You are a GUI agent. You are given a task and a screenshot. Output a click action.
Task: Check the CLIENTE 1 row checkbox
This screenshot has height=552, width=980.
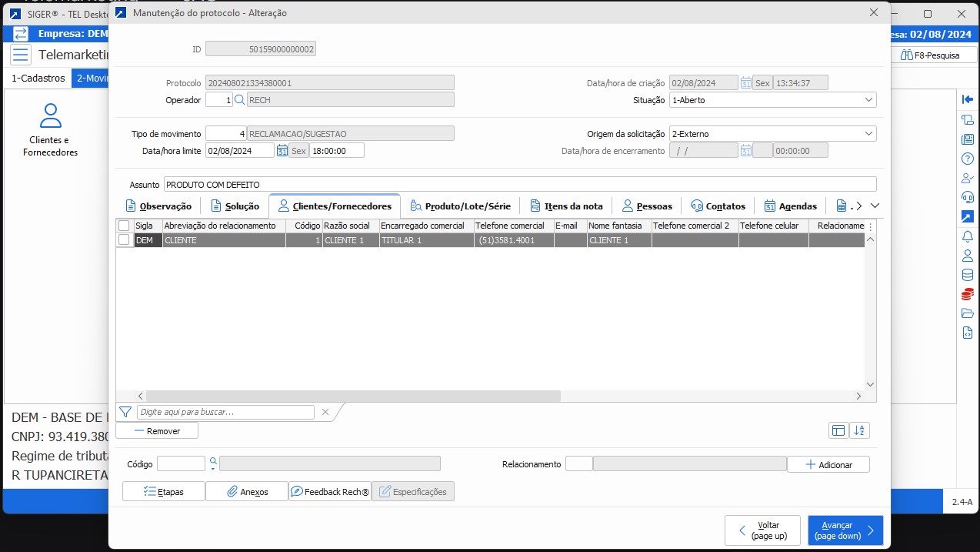click(124, 240)
